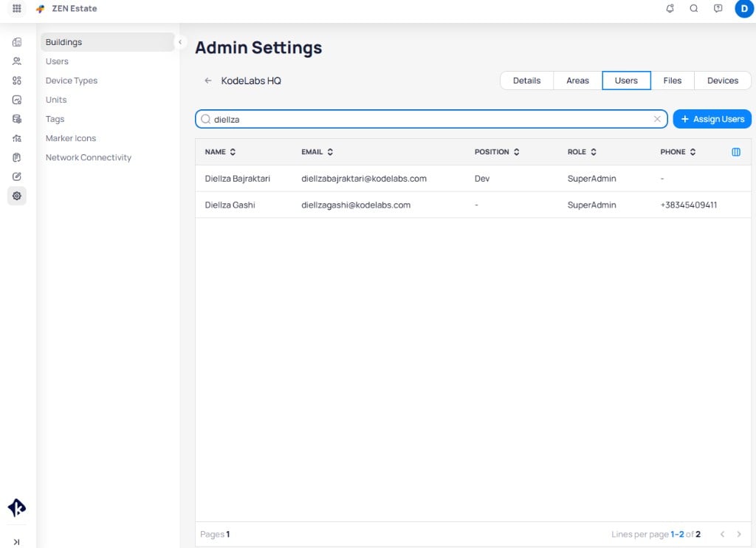Click the top bar search icon
This screenshot has width=756, height=548.
coord(694,8)
